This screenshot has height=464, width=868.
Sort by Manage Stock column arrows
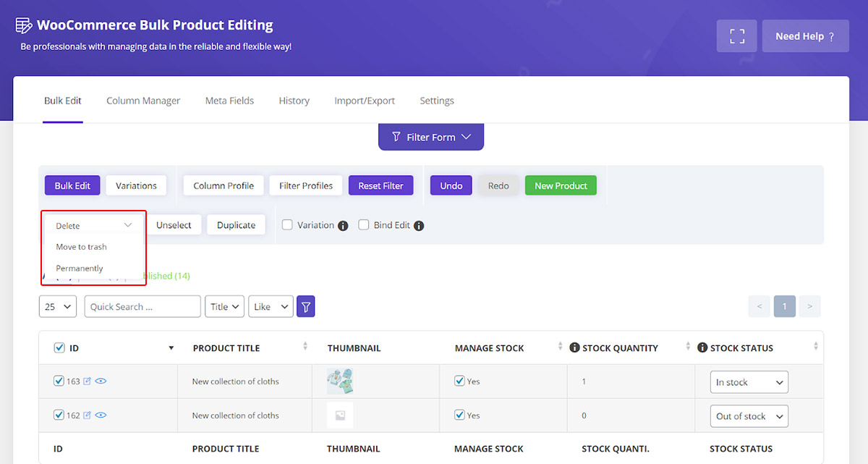coord(560,347)
